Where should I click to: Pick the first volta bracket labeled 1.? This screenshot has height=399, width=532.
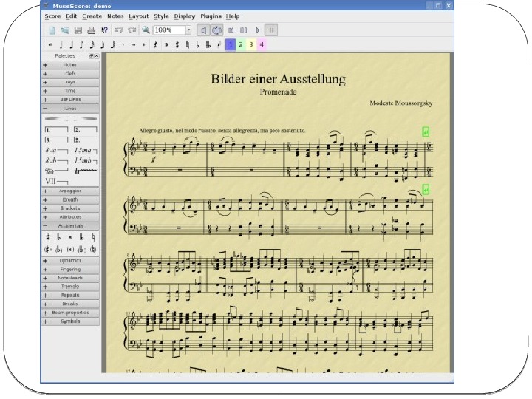coord(56,129)
